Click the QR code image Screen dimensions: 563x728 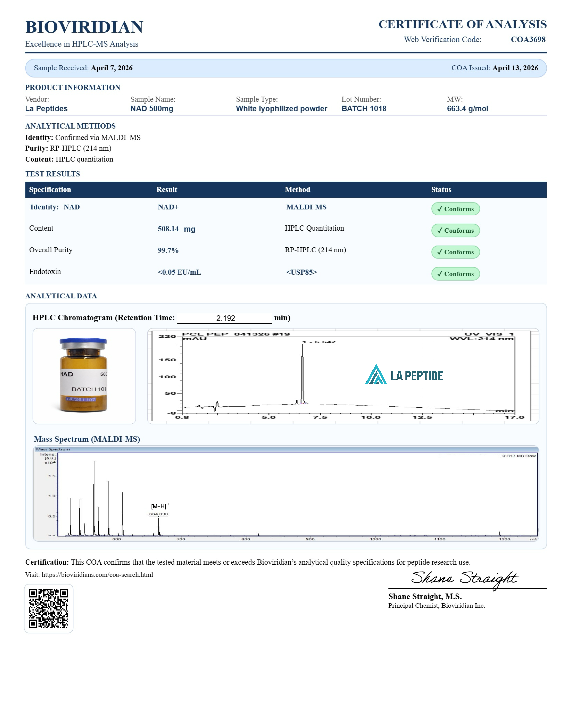(48, 608)
